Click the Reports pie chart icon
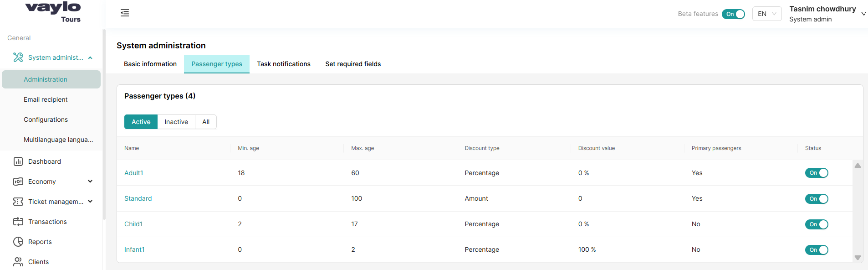The image size is (868, 270). click(x=18, y=242)
